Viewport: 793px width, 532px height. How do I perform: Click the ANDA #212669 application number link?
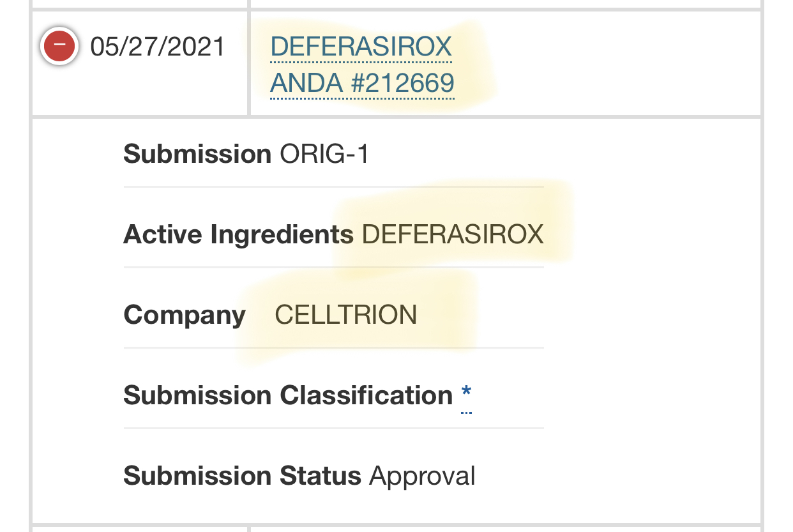(x=362, y=84)
